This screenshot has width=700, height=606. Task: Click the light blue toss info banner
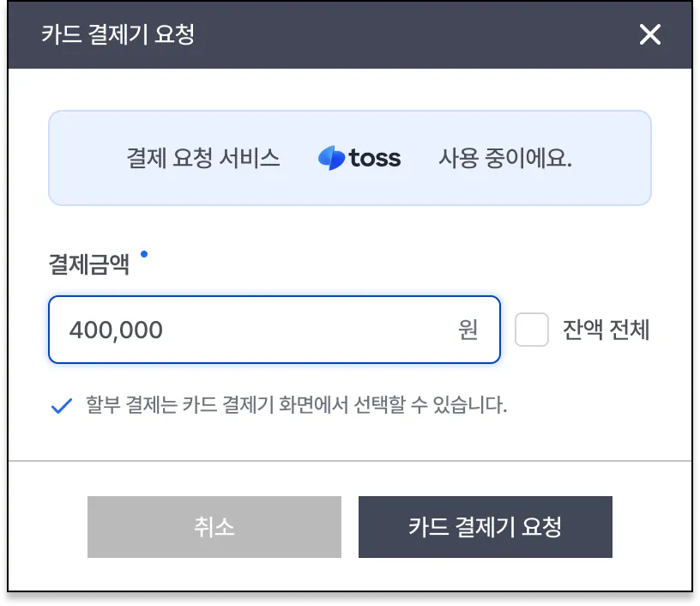point(349,189)
